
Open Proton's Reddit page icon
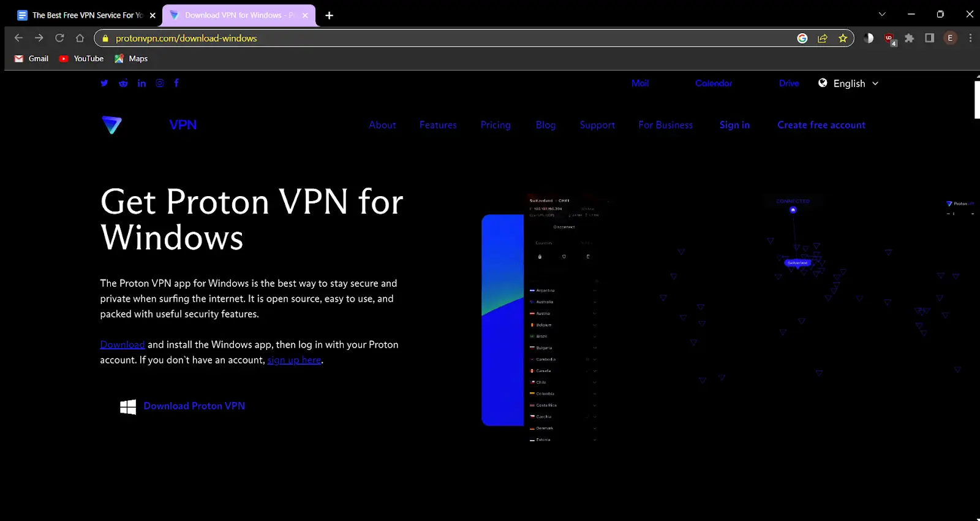(123, 83)
